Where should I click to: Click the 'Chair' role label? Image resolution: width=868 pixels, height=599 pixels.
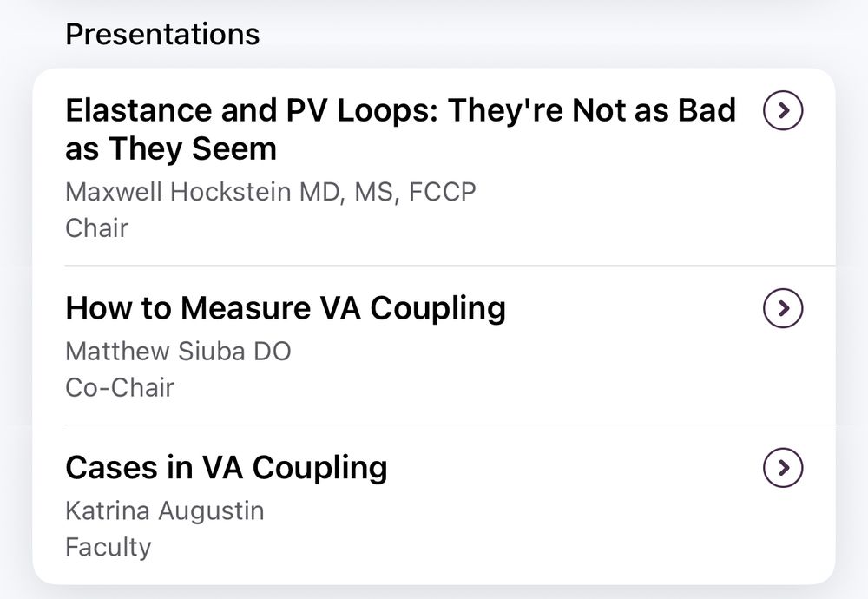click(x=96, y=228)
